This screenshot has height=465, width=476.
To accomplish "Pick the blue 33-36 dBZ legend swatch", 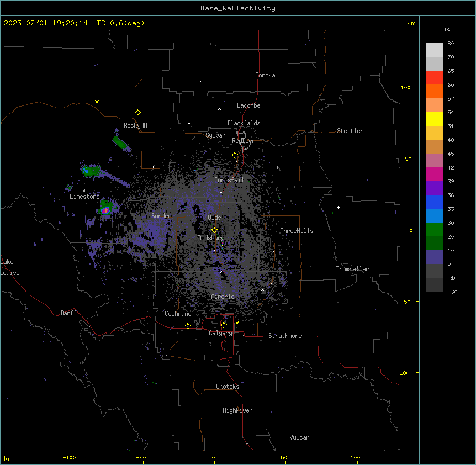I will click(x=434, y=202).
